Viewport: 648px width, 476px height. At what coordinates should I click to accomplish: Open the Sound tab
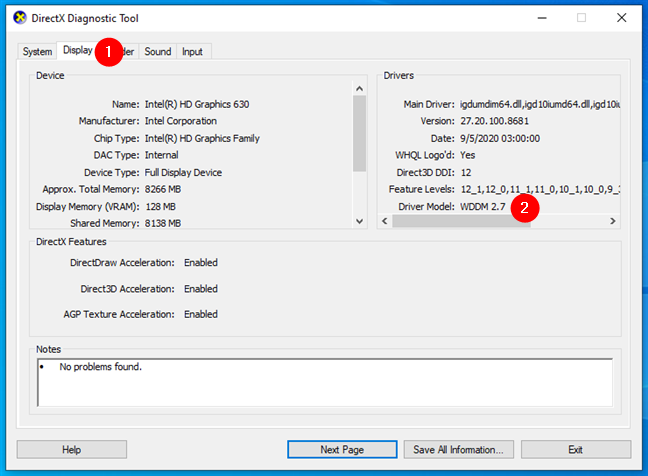coord(157,52)
